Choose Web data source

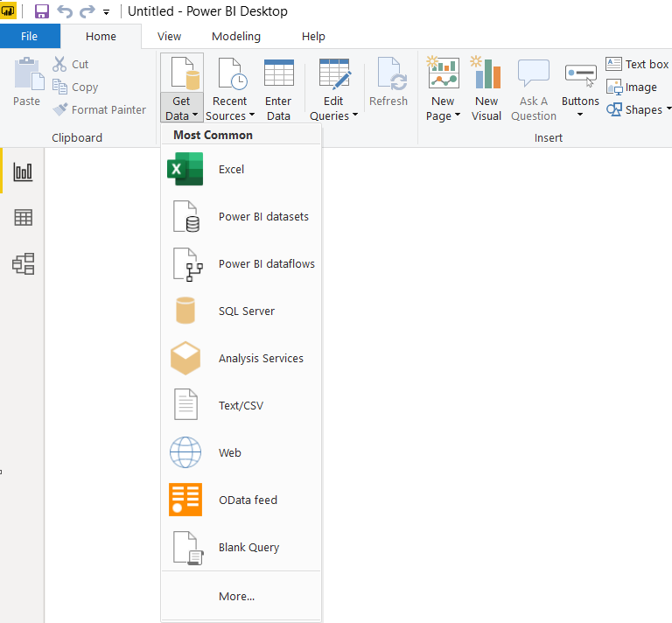241,452
